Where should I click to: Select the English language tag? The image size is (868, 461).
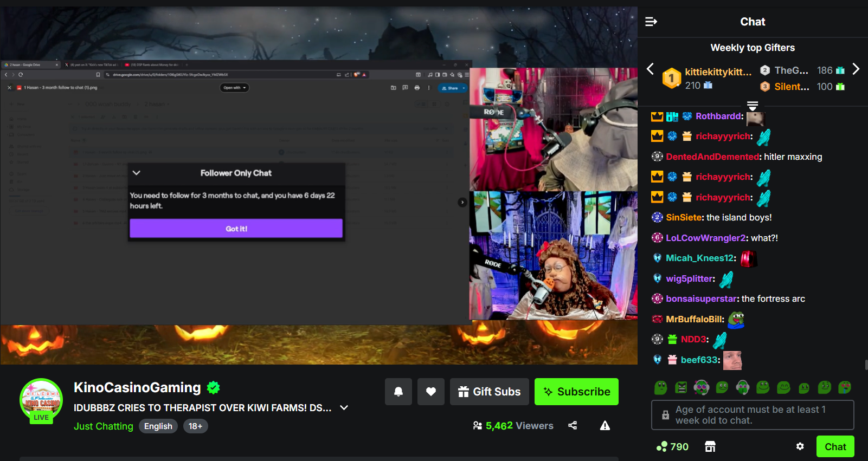[x=158, y=426]
